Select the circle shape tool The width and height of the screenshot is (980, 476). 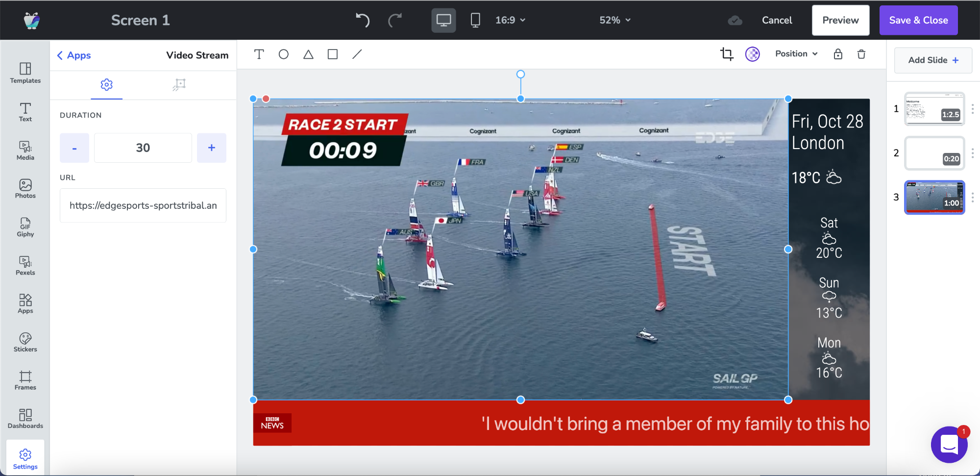click(x=284, y=54)
